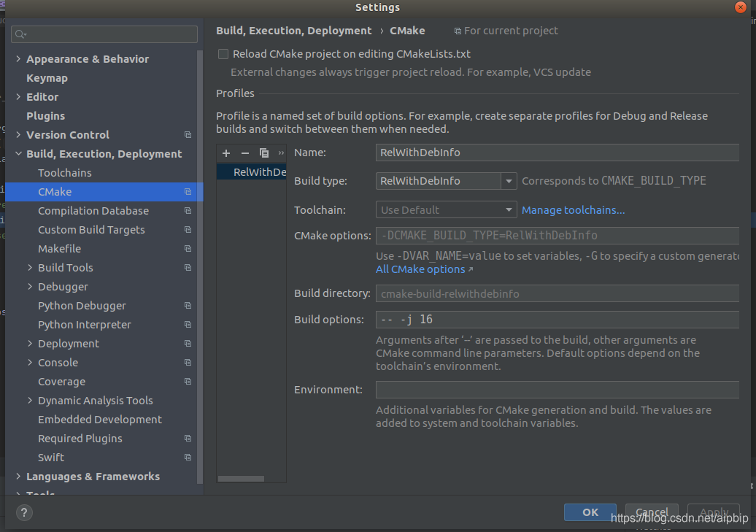Show more profile toolbar actions chevron
The image size is (756, 532).
(x=281, y=153)
